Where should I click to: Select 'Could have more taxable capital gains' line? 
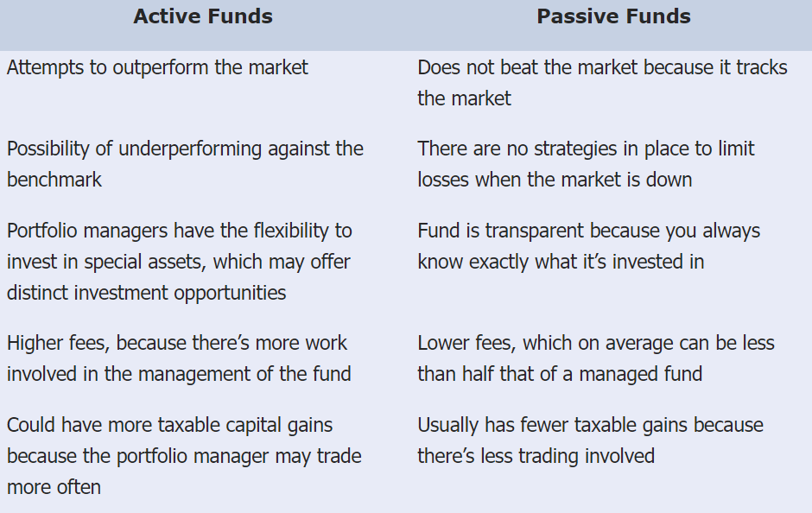pos(169,425)
